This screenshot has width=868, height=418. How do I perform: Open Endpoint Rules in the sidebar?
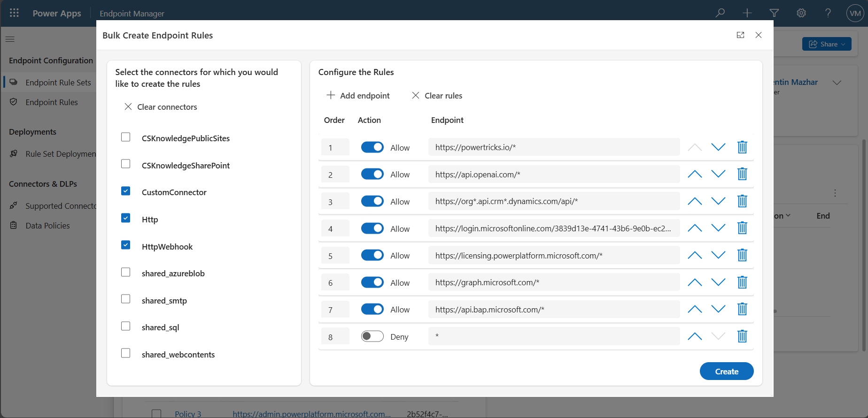[x=52, y=102]
